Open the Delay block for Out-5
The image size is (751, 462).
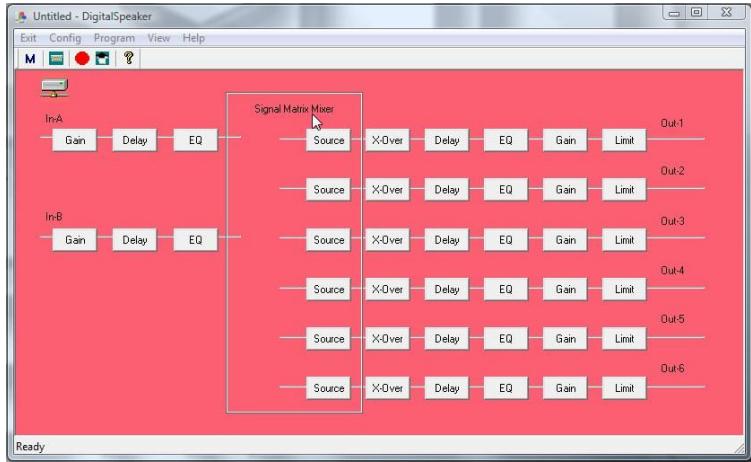click(447, 338)
